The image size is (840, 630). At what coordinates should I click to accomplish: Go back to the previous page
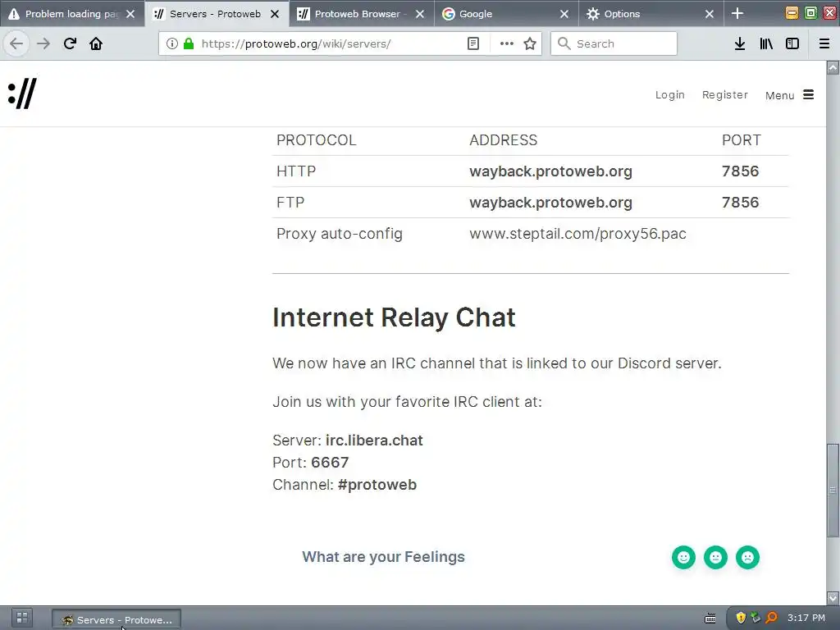(x=16, y=43)
